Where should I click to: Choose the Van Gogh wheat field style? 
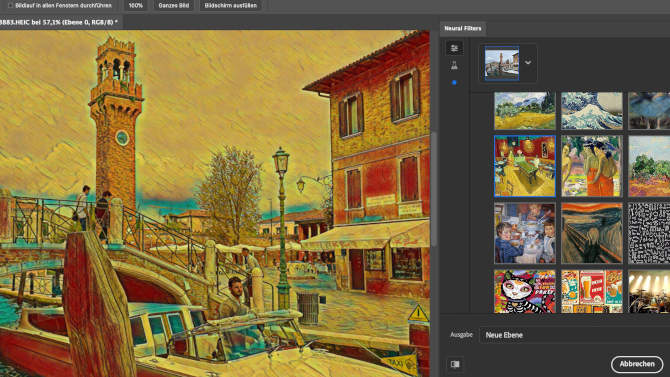[x=525, y=111]
